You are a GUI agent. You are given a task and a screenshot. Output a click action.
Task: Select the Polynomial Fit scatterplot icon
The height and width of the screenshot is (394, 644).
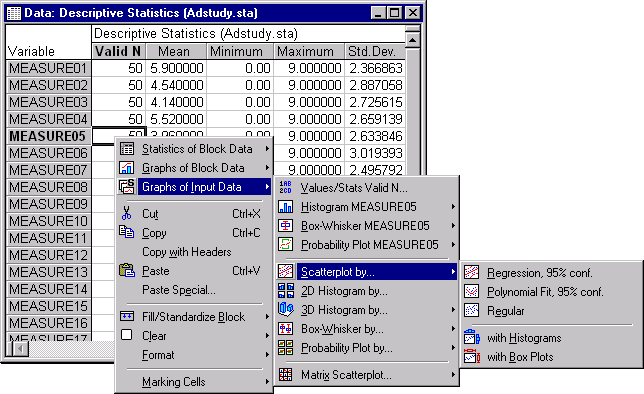[472, 291]
